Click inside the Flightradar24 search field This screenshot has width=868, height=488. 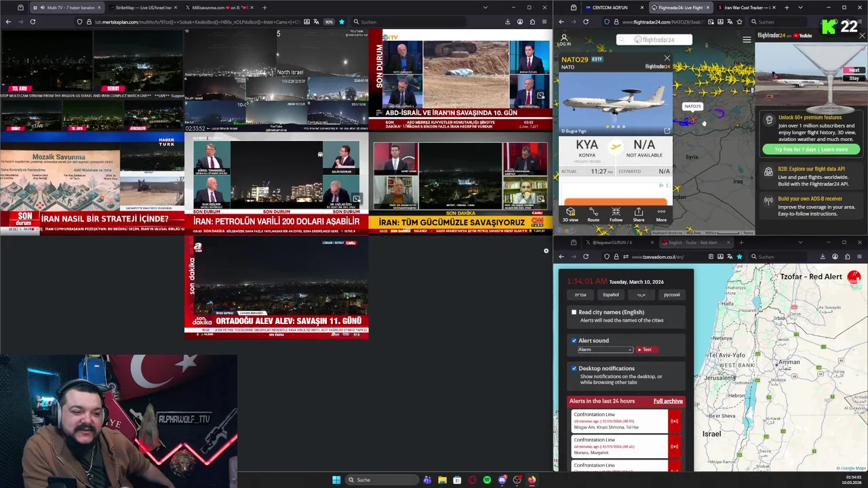(x=654, y=39)
